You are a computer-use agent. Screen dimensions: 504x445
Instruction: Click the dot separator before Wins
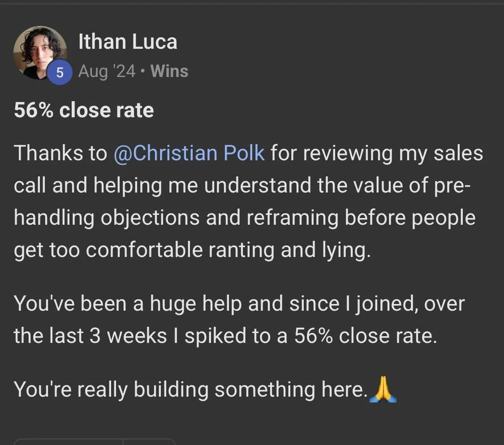click(x=143, y=71)
